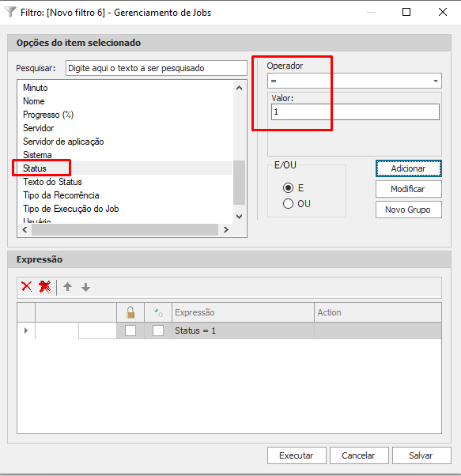Click the dots column header icon
Screen dimensions: 461x476
tap(158, 312)
